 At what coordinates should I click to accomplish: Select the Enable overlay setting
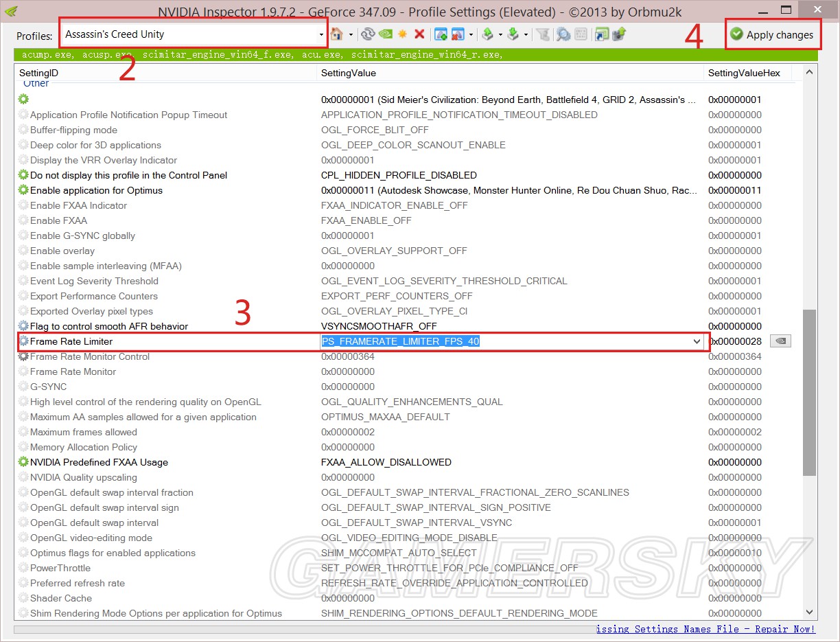click(62, 251)
